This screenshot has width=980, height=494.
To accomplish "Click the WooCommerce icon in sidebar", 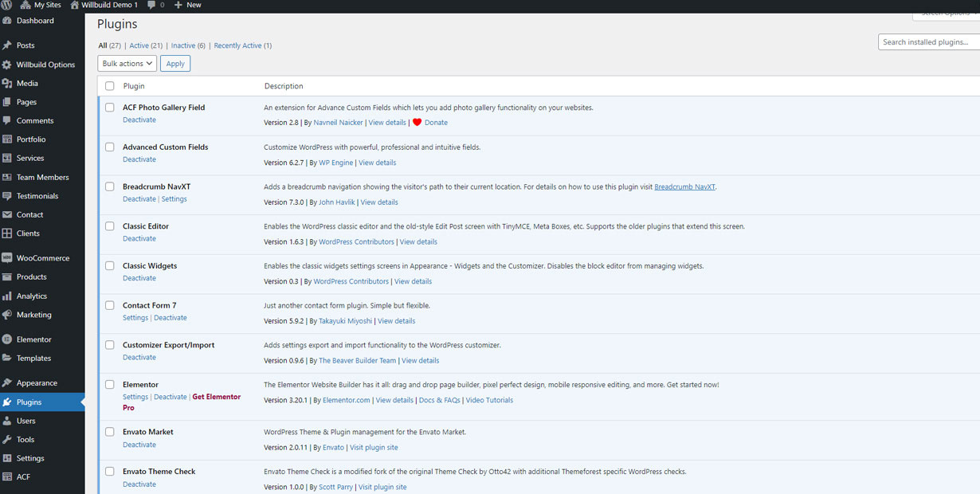I will pos(7,258).
